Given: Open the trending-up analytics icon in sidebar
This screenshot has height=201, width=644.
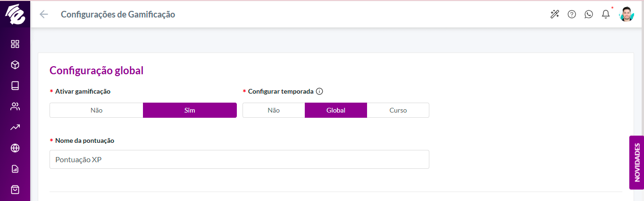Looking at the screenshot, I should 15,127.
